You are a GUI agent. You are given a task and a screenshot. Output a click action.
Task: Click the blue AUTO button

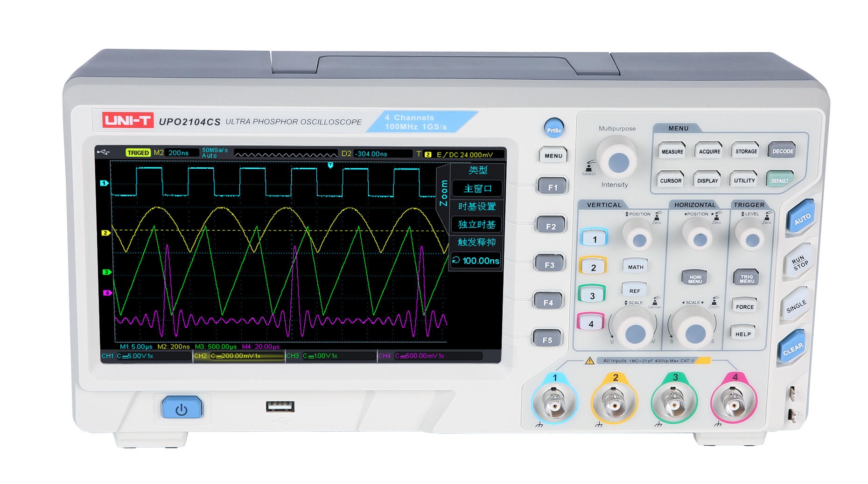coord(802,217)
